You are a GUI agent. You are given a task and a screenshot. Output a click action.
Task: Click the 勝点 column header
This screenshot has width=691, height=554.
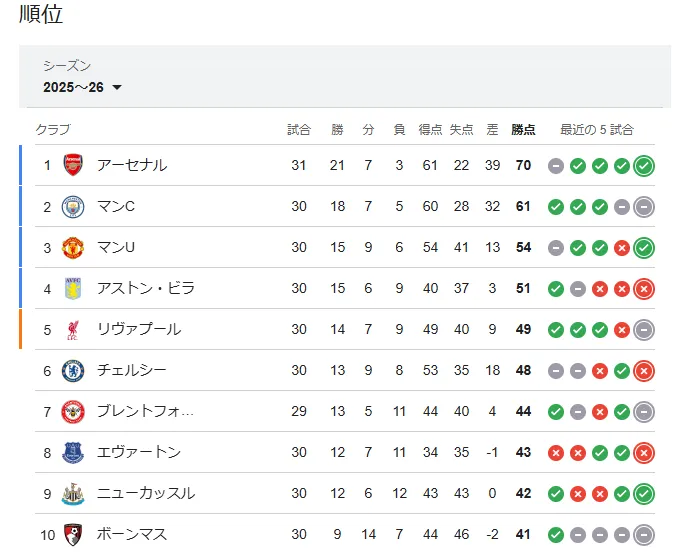click(x=523, y=130)
